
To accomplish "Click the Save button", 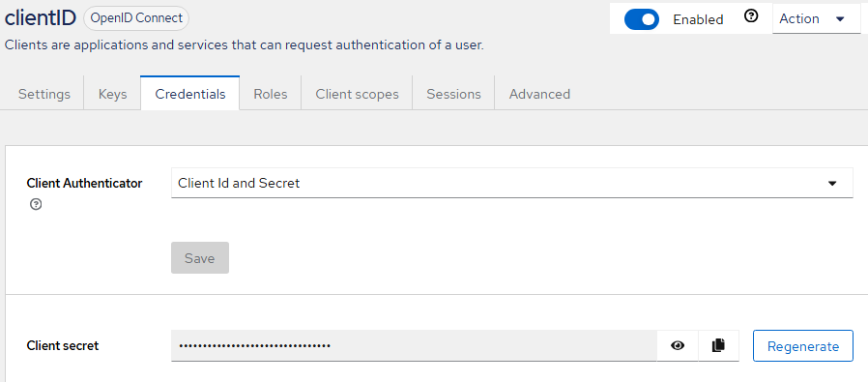I will [200, 258].
